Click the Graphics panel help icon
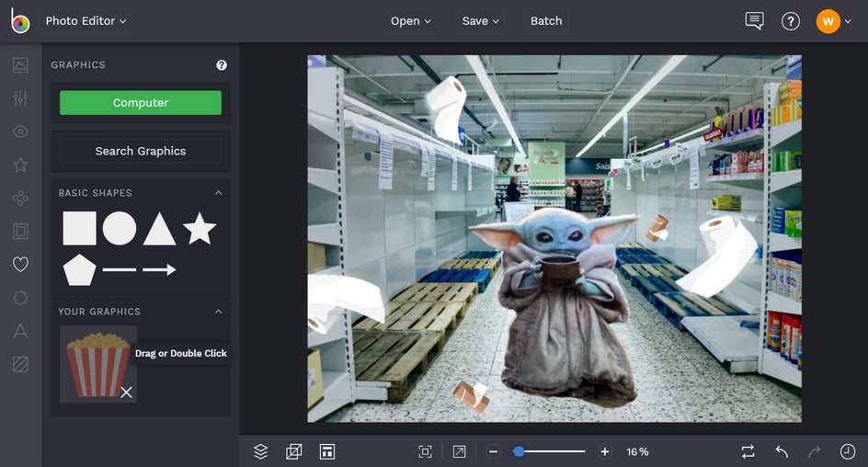 [x=222, y=65]
